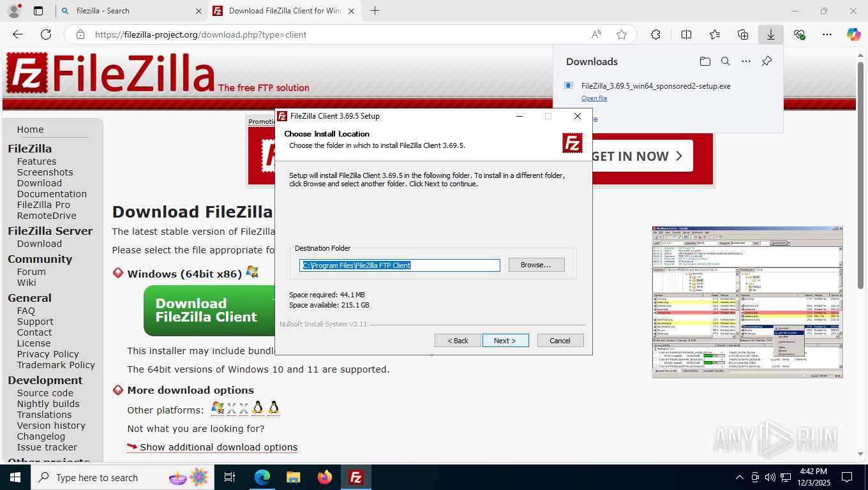The image size is (868, 490).
Task: Open Windows Start menu
Action: pos(15,477)
